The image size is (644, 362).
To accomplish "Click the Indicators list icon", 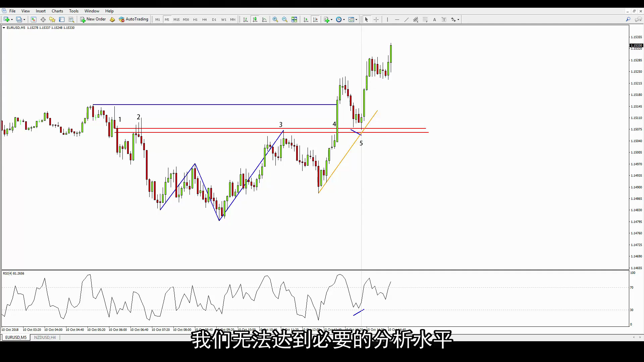I will coord(326,19).
